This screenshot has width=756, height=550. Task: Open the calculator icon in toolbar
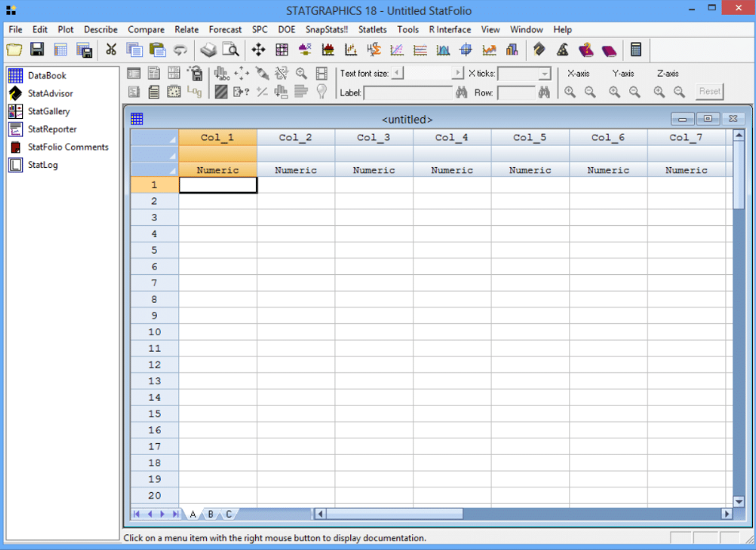click(636, 50)
